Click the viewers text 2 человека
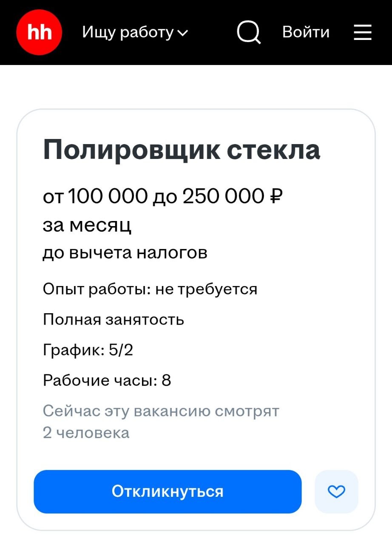This screenshot has height=544, width=392. coord(85,433)
